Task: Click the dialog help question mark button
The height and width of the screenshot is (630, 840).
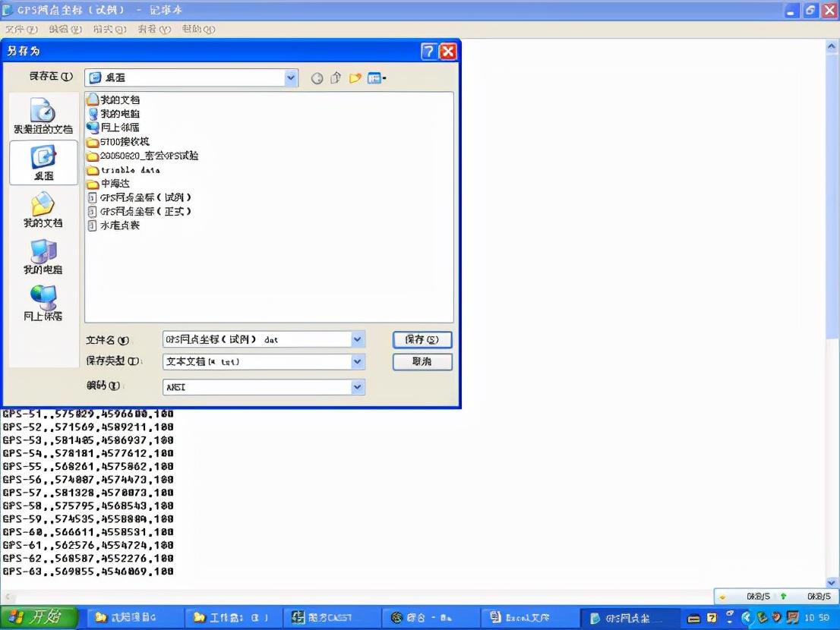Action: point(428,52)
